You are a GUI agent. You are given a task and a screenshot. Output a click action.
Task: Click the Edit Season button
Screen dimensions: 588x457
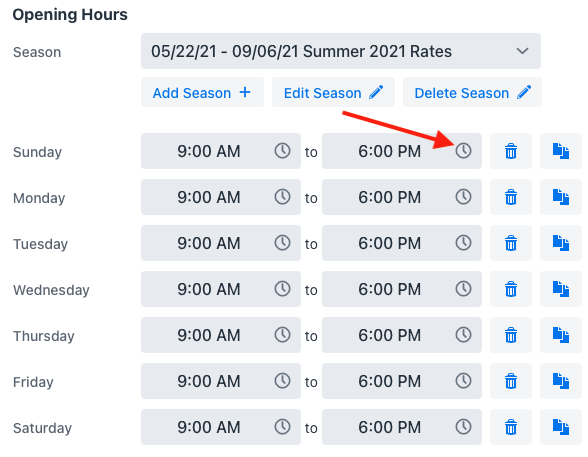pos(333,92)
